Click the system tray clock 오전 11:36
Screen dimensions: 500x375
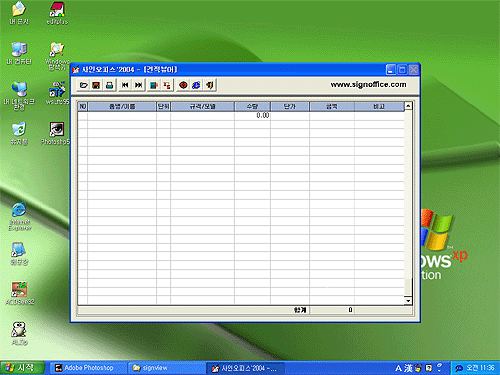pyautogui.click(x=480, y=368)
